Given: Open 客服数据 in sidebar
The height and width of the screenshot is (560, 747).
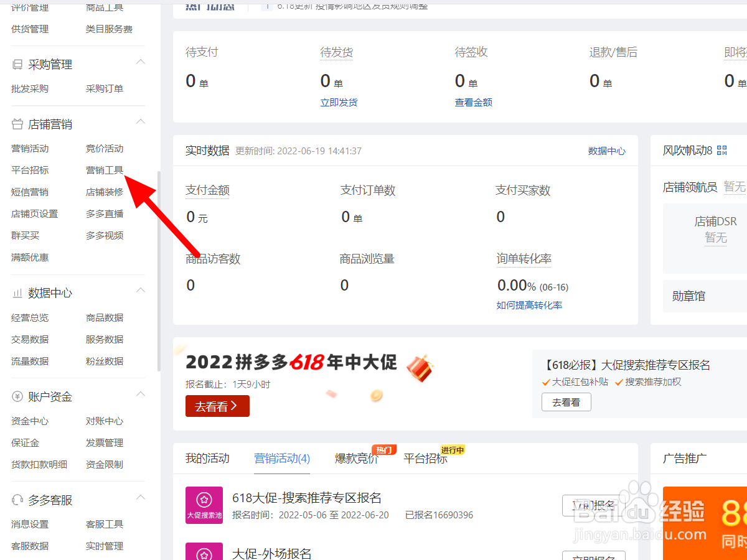Looking at the screenshot, I should [30, 546].
